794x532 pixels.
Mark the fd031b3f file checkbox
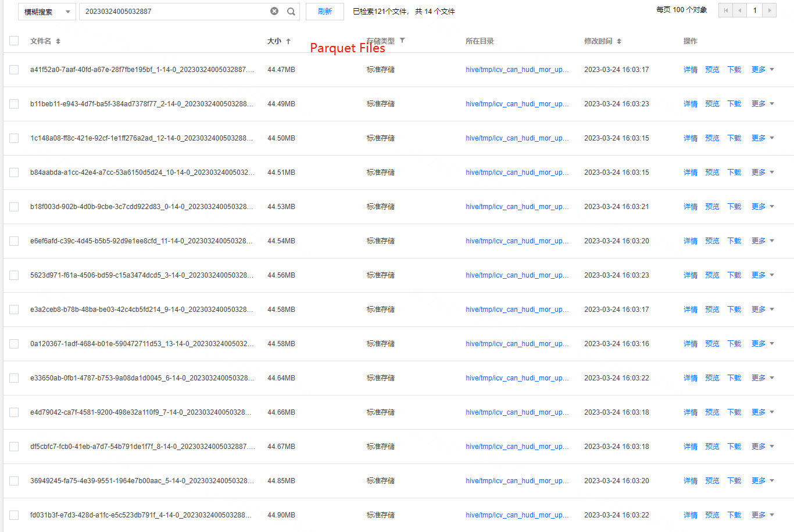(x=14, y=515)
